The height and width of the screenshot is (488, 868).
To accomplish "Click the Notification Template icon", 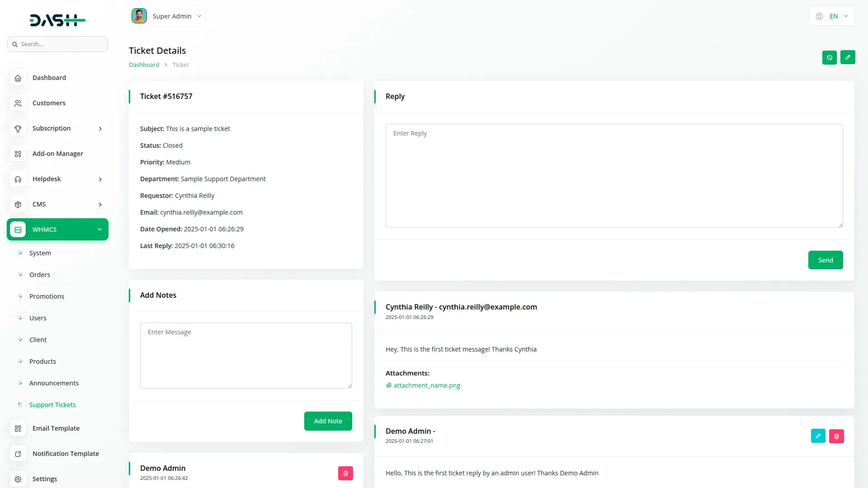I will pyautogui.click(x=18, y=454).
